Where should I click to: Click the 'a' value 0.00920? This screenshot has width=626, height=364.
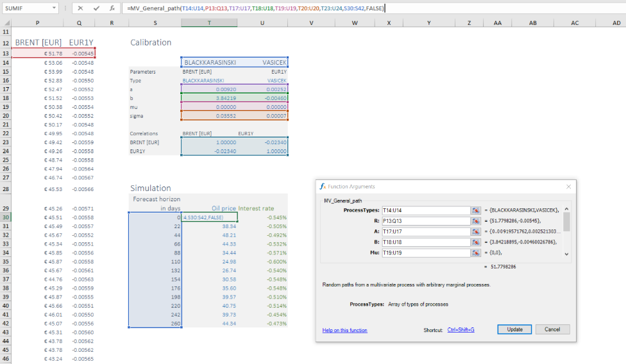click(209, 89)
